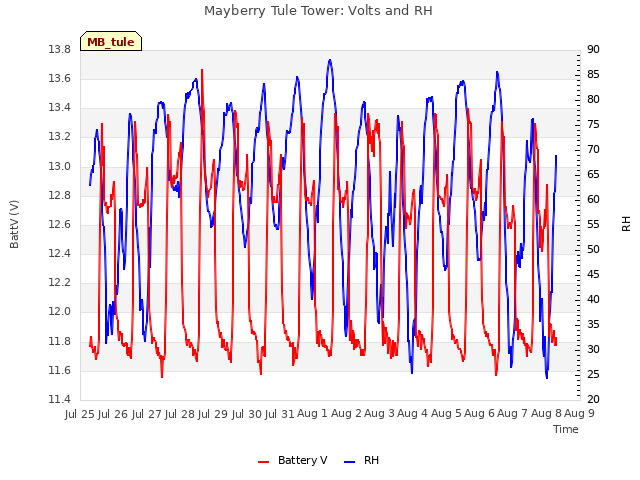640x480 pixels.
Task: Click the chart title 'Mayberry Tule Tower: Volts and RH'
Action: point(318,10)
